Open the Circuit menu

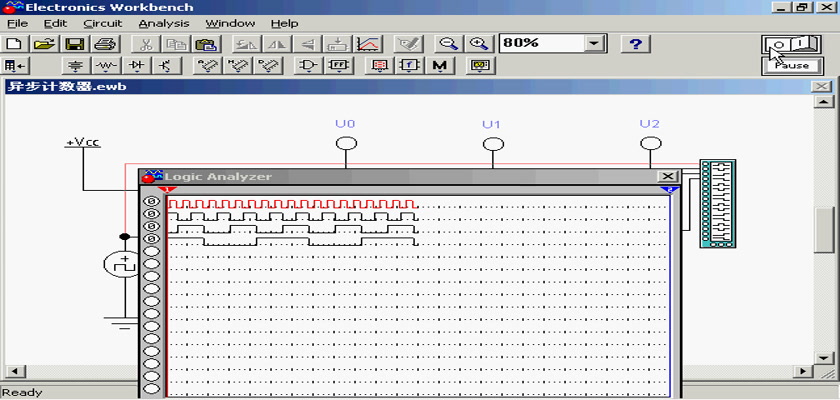tap(103, 22)
